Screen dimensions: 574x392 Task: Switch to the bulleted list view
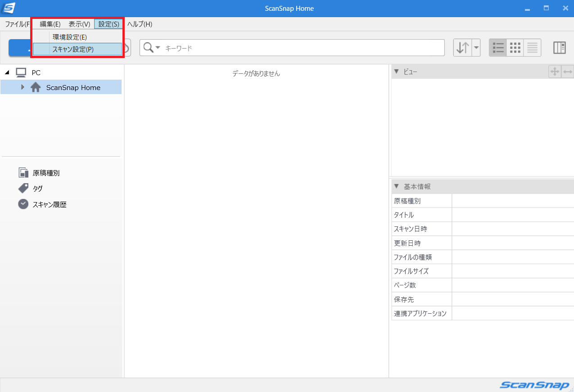point(498,48)
